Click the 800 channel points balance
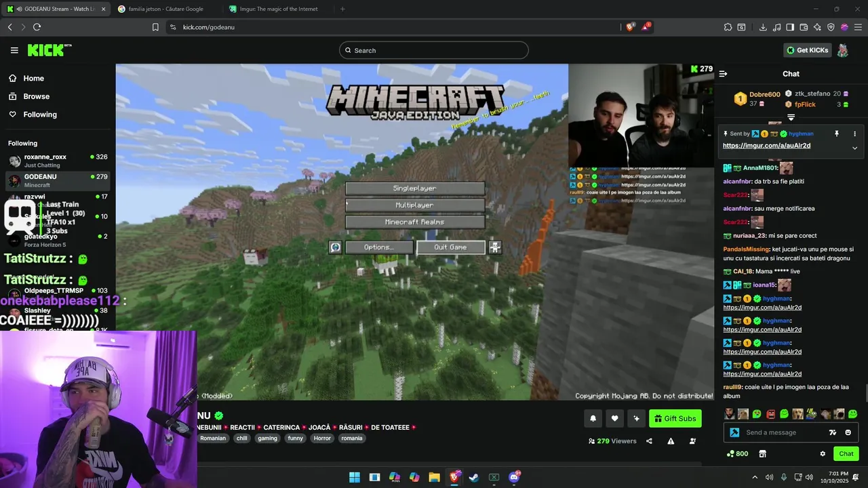This screenshot has height=488, width=868. [x=737, y=454]
